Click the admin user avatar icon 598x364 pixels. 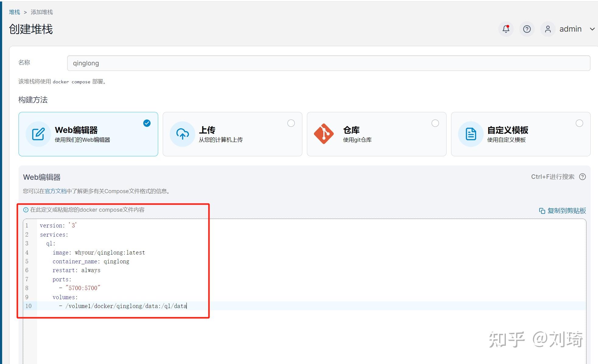click(x=548, y=29)
